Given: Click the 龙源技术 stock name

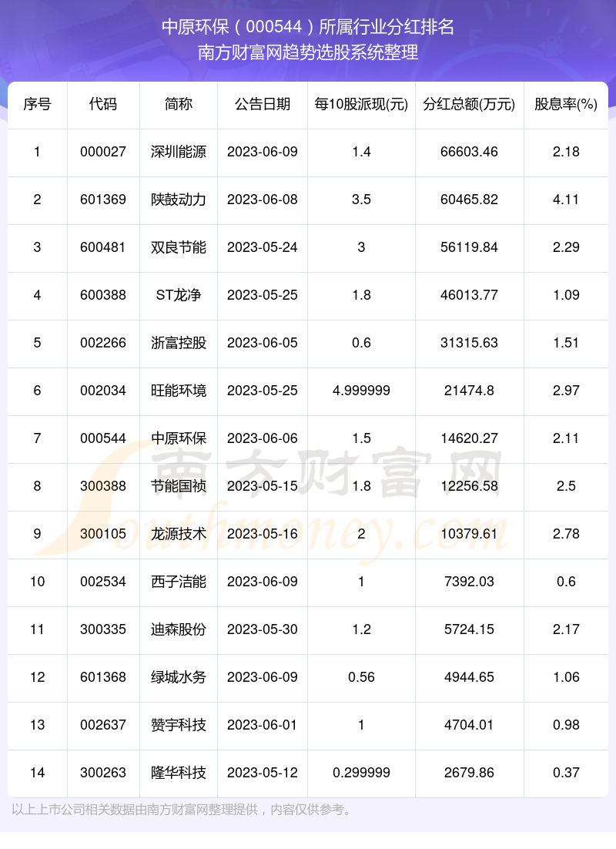Looking at the screenshot, I should tap(179, 534).
